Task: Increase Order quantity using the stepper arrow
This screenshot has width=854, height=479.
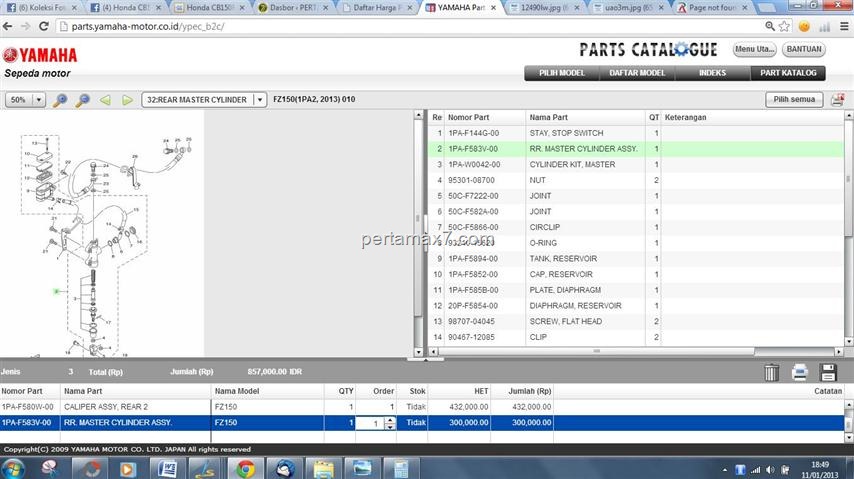Action: 390,419
